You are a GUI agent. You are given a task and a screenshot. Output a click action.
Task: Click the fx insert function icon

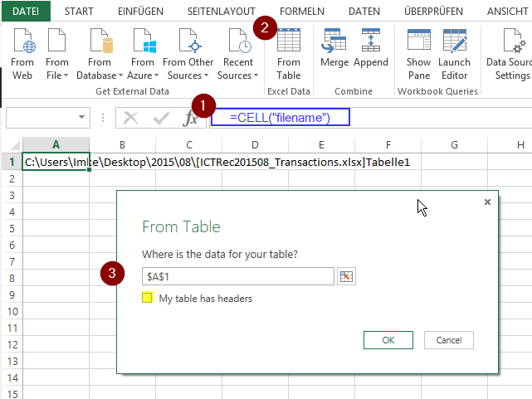191,119
